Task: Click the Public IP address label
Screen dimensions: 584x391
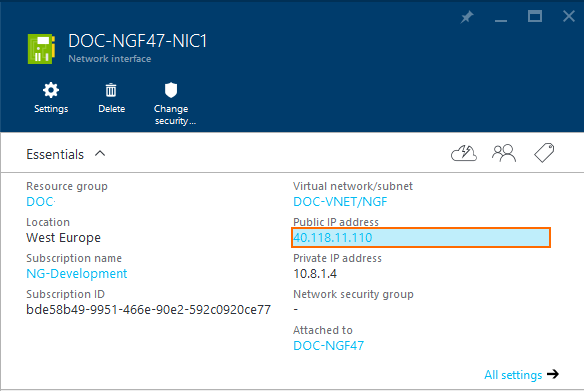Action: [336, 222]
